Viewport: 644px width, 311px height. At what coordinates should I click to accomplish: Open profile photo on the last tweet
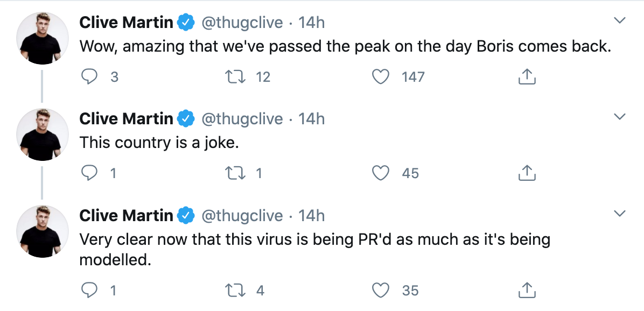point(43,231)
